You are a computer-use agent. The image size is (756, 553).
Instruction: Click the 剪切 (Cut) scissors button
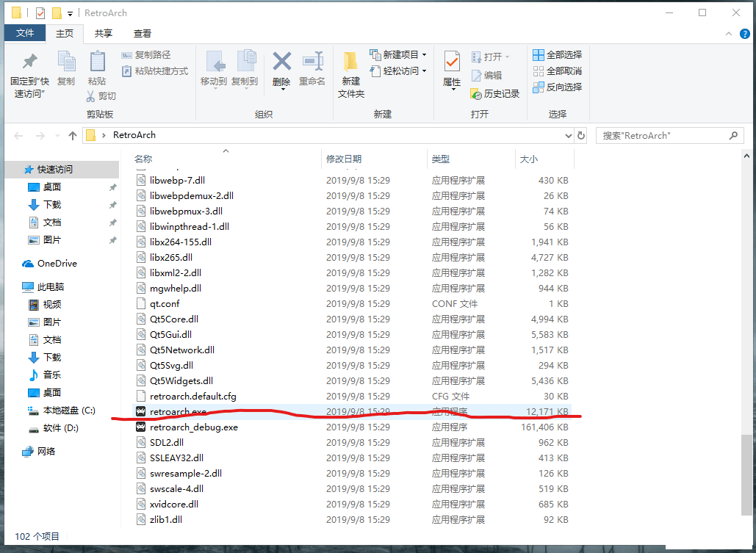point(101,96)
